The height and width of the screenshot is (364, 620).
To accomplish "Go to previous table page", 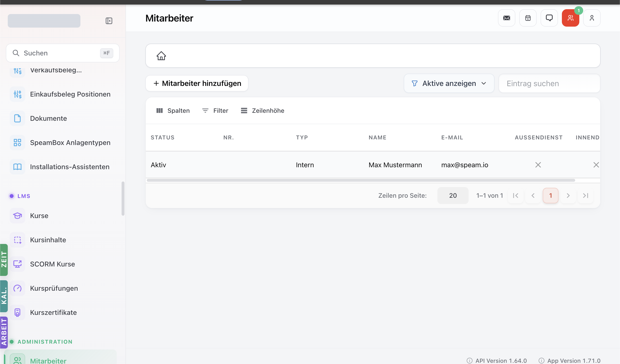I will (533, 196).
